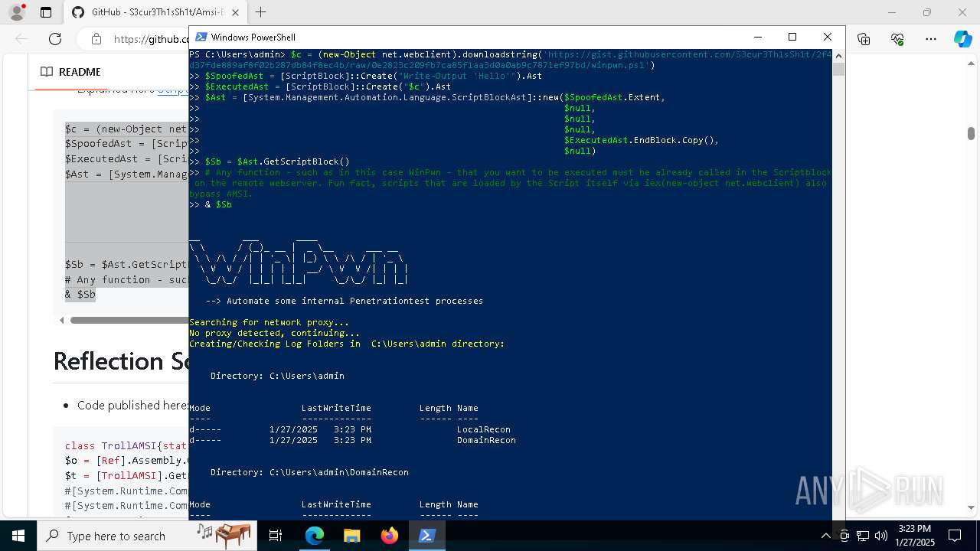Open the notification center icon

(955, 536)
